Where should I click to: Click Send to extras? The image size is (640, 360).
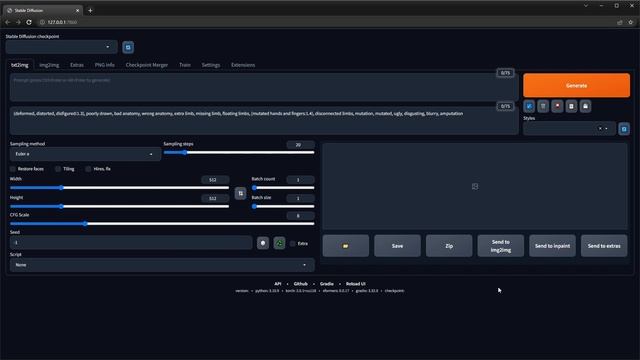(x=604, y=246)
